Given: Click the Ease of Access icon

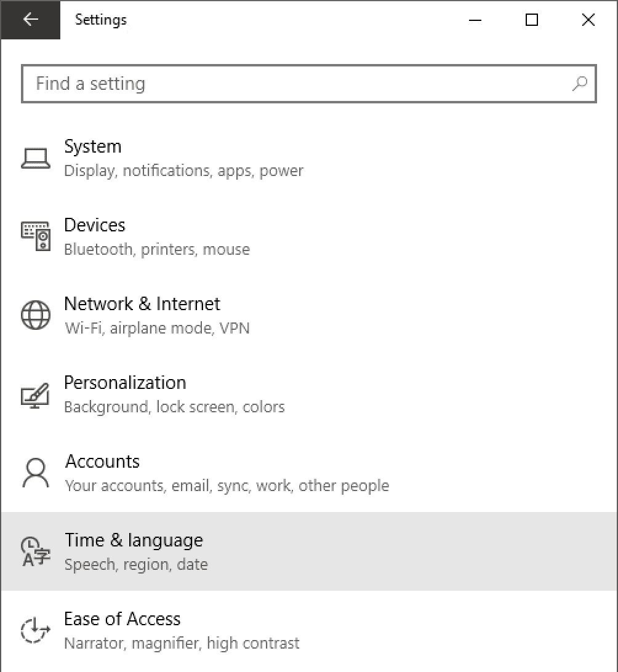Looking at the screenshot, I should 36,630.
